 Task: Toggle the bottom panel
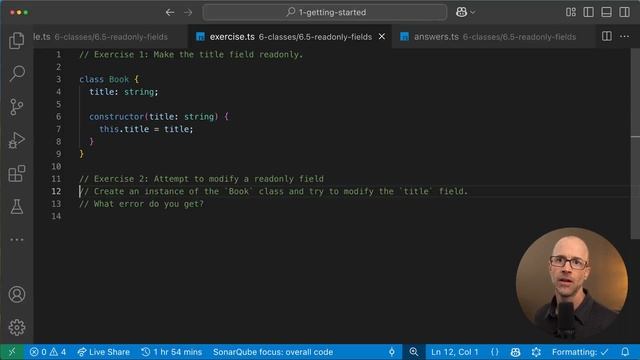pyautogui.click(x=607, y=12)
